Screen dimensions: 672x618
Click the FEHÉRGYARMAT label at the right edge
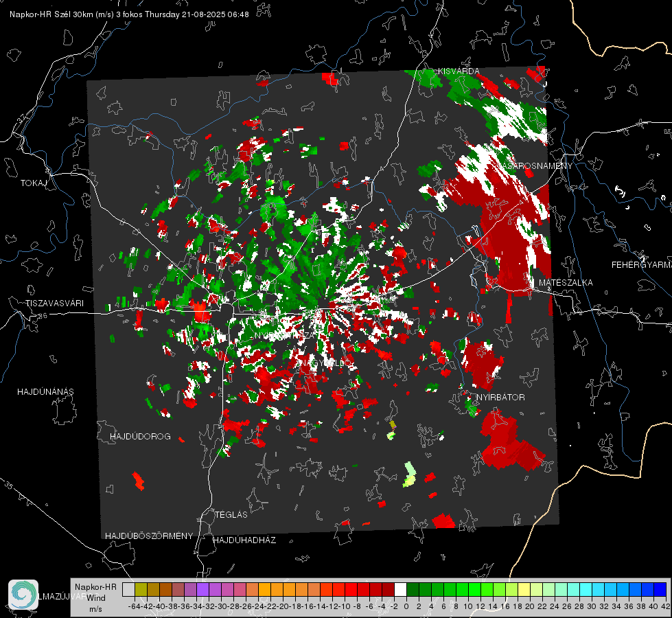coord(641,265)
